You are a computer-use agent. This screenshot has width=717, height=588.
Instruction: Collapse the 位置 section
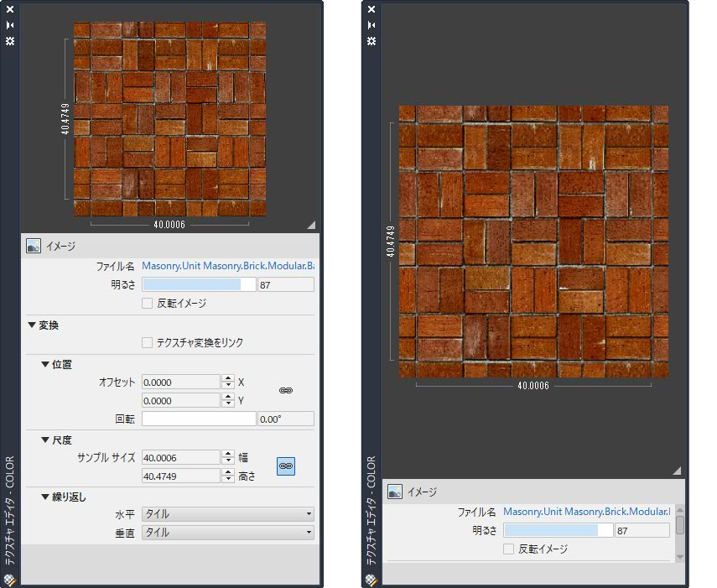click(x=45, y=364)
